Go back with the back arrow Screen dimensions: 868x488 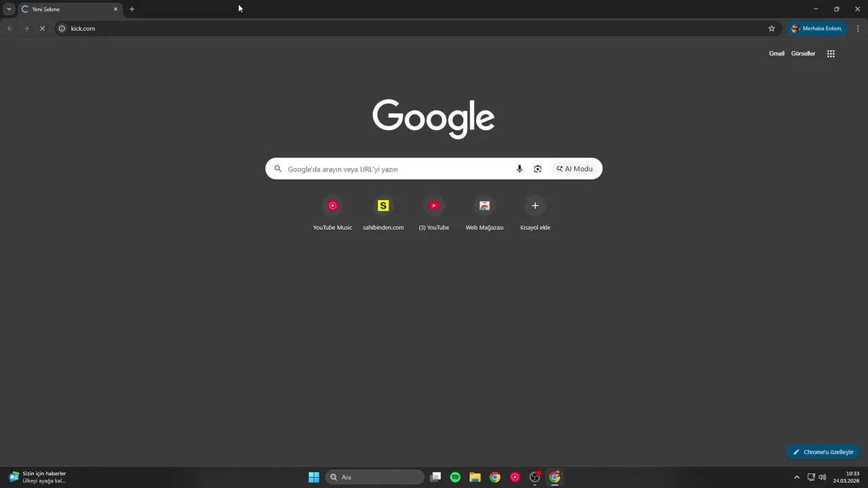(9, 28)
